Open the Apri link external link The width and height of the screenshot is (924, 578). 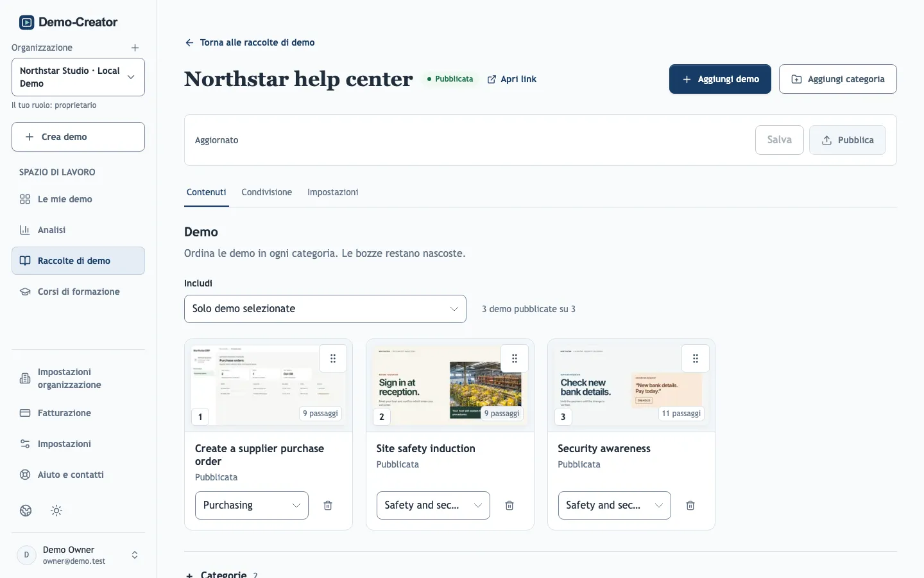(512, 79)
